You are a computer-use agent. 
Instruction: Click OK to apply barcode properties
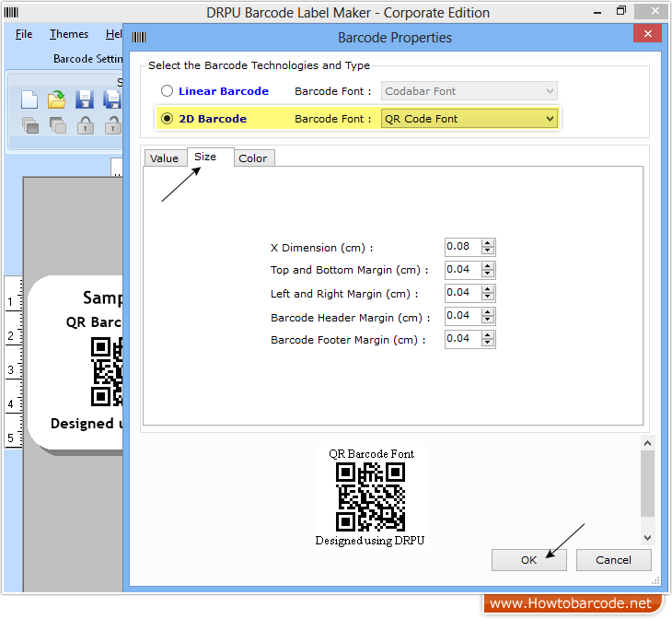point(529,560)
